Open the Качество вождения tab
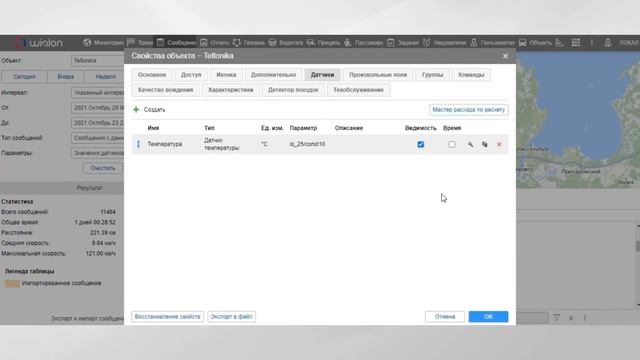This screenshot has height=360, width=640. 165,90
